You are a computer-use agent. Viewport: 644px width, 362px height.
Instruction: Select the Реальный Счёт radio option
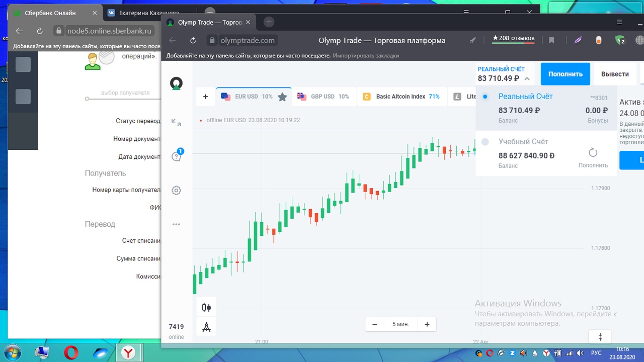[x=485, y=97]
